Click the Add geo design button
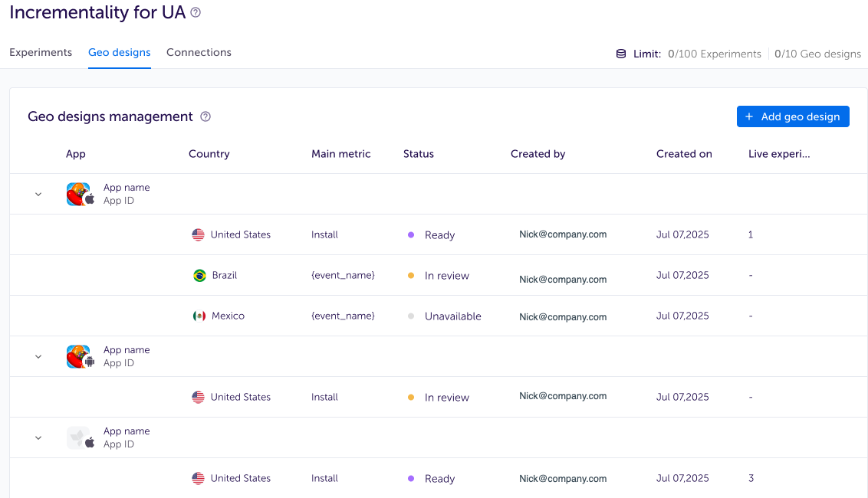 (793, 116)
